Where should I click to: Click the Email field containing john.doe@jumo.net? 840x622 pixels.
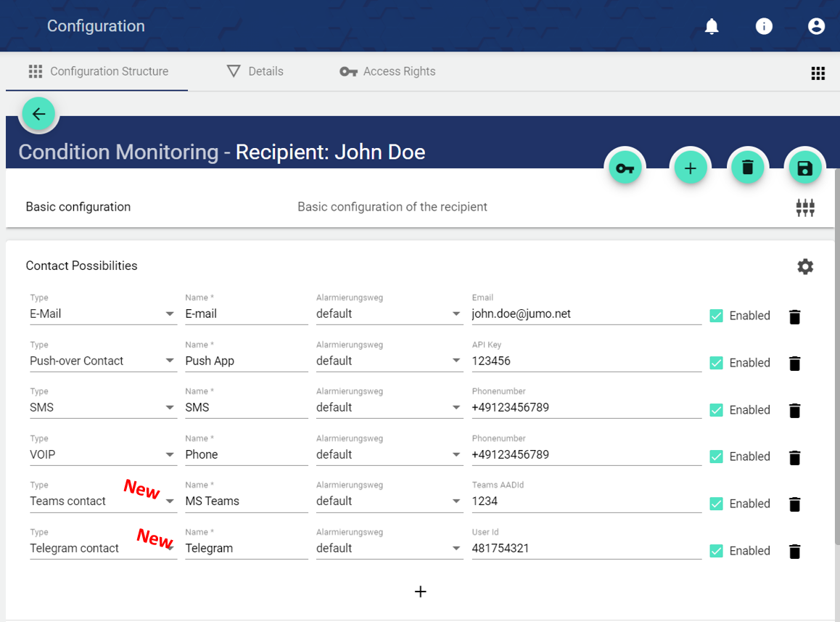point(585,314)
